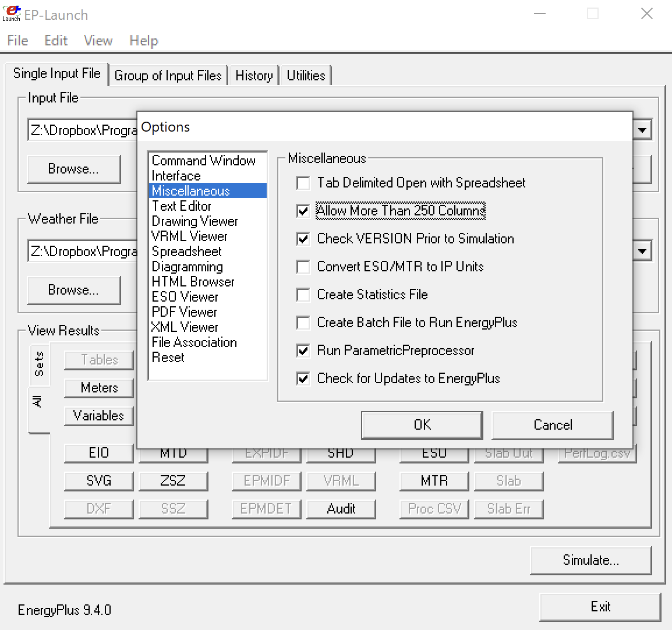Click the Audit results button
This screenshot has width=672, height=630.
tap(341, 509)
